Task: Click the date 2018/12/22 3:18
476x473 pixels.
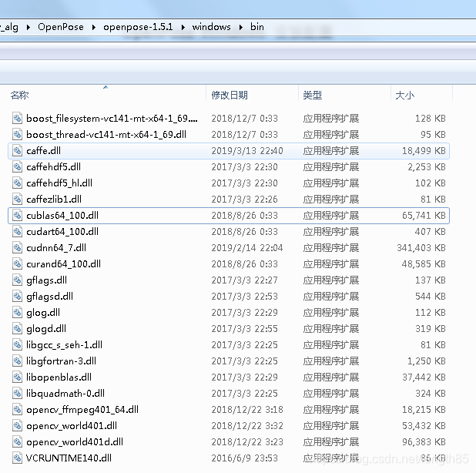Action: click(247, 410)
